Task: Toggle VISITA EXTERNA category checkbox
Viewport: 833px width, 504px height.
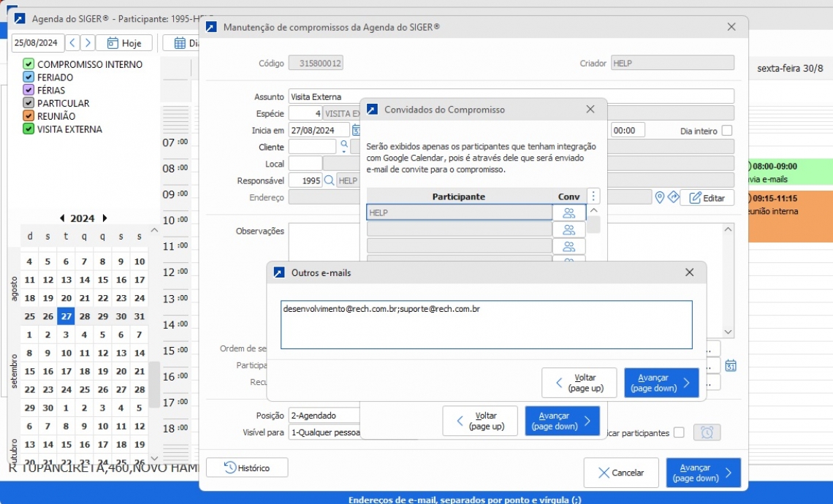Action: [x=28, y=129]
